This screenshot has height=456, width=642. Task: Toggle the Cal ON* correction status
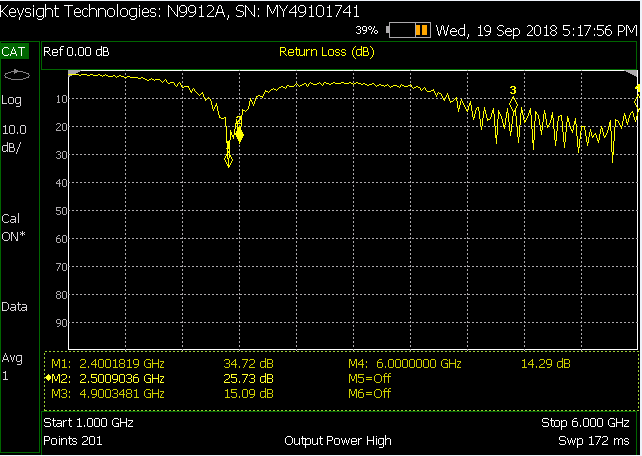coord(15,227)
